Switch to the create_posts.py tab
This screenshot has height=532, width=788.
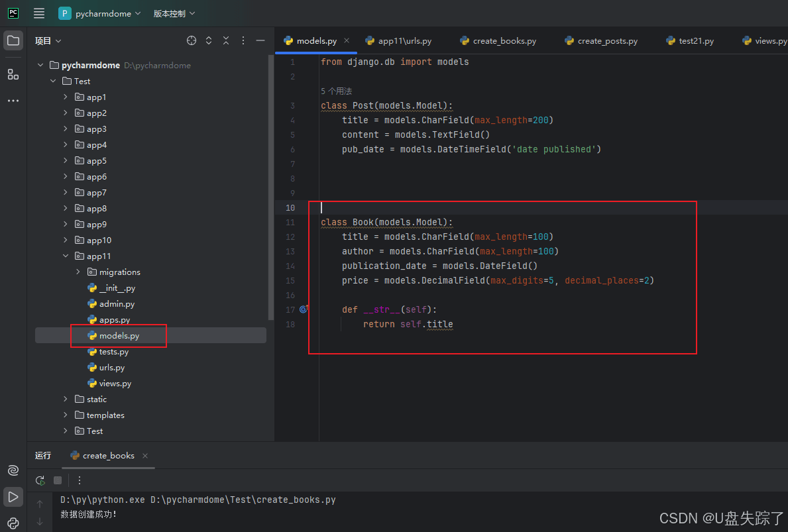tap(602, 40)
